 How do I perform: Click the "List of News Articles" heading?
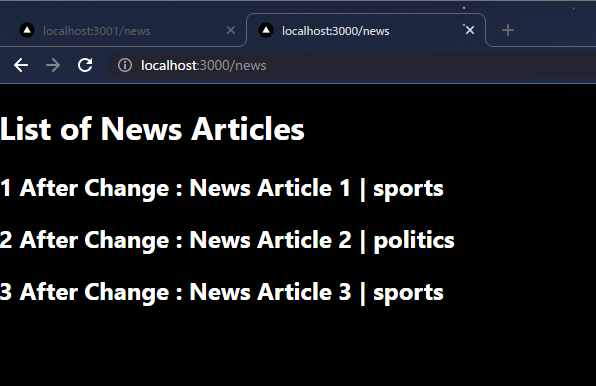(152, 129)
